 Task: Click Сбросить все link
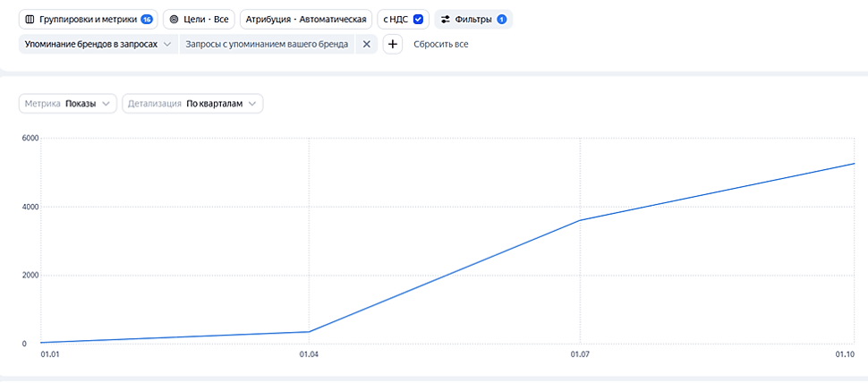click(x=440, y=44)
